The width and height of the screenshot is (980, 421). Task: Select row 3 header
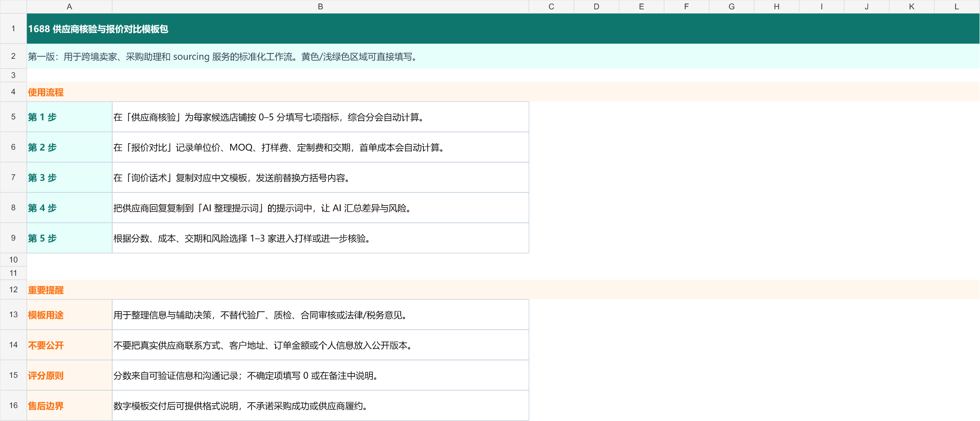[x=13, y=75]
